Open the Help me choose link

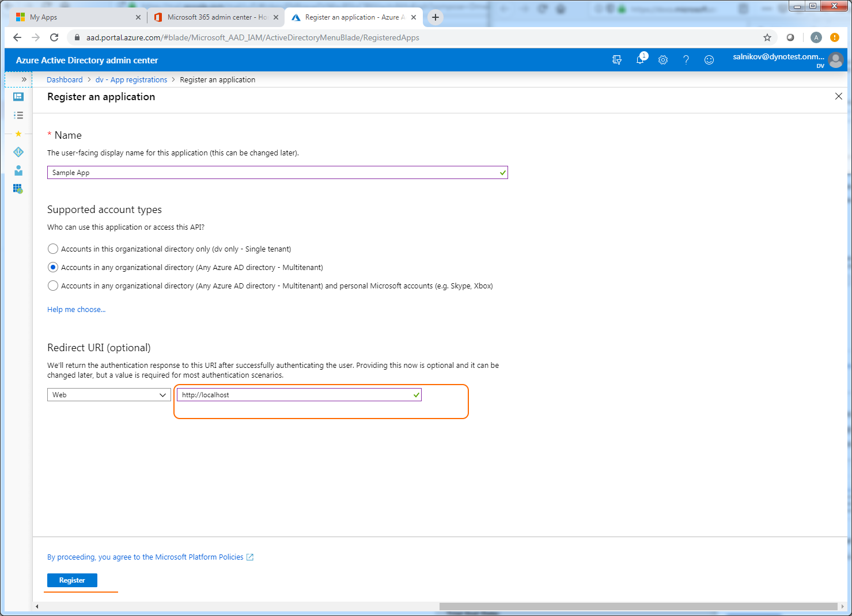pyautogui.click(x=76, y=310)
